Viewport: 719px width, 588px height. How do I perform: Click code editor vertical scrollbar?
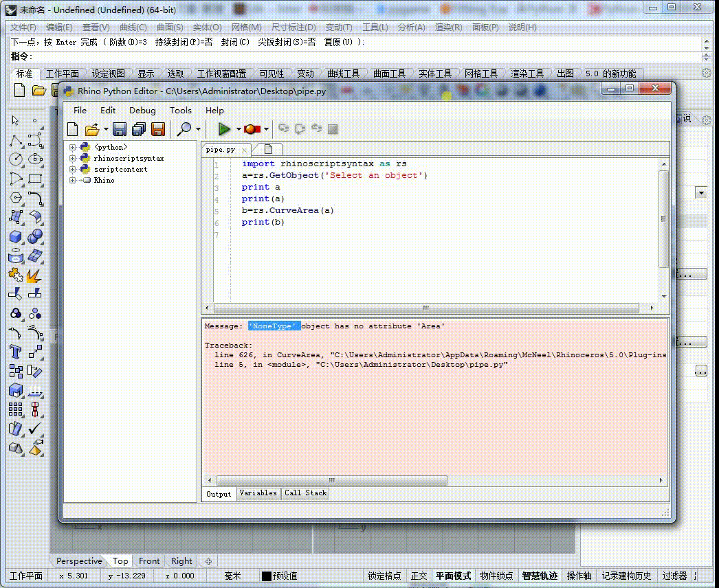(x=663, y=219)
